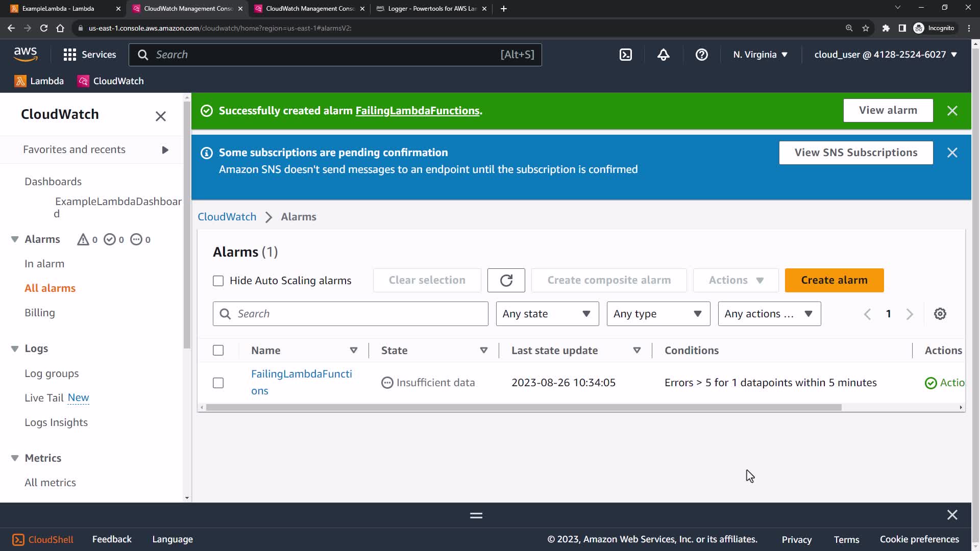The width and height of the screenshot is (980, 551).
Task: Close the CloudWatch navigation sidebar
Action: point(160,116)
